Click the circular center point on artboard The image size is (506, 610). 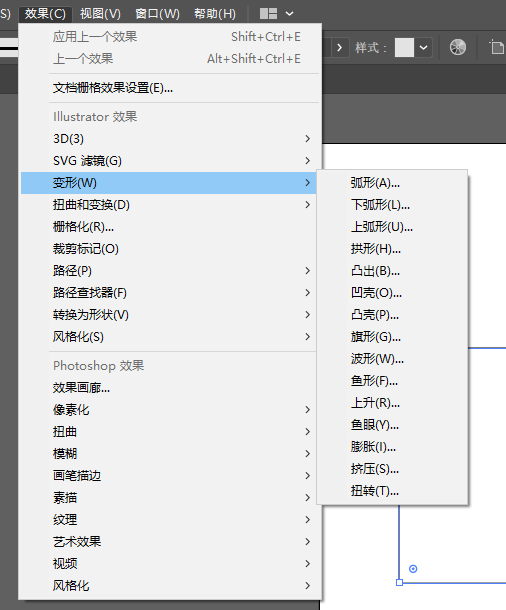point(413,569)
